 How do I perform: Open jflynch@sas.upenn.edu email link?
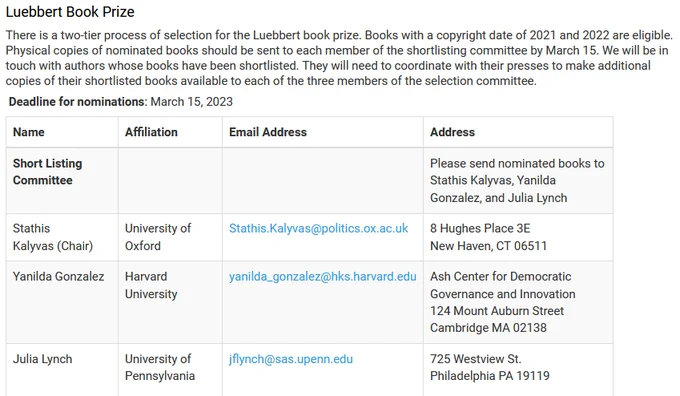coord(291,359)
